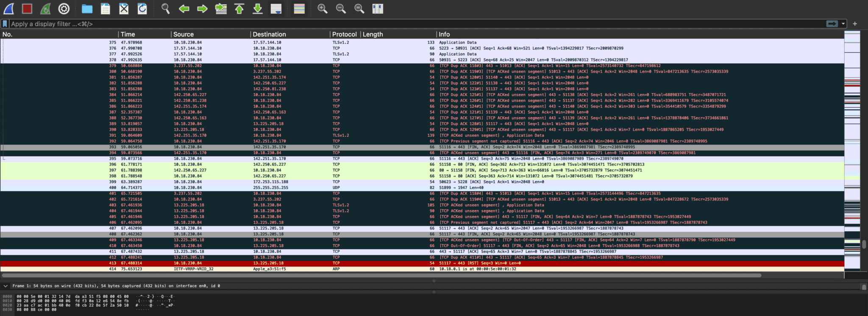
Task: Open display filter history dropdown
Action: click(x=843, y=24)
